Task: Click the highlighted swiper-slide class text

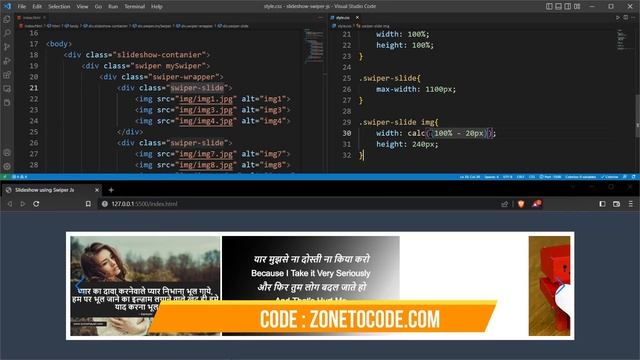Action: tap(197, 88)
